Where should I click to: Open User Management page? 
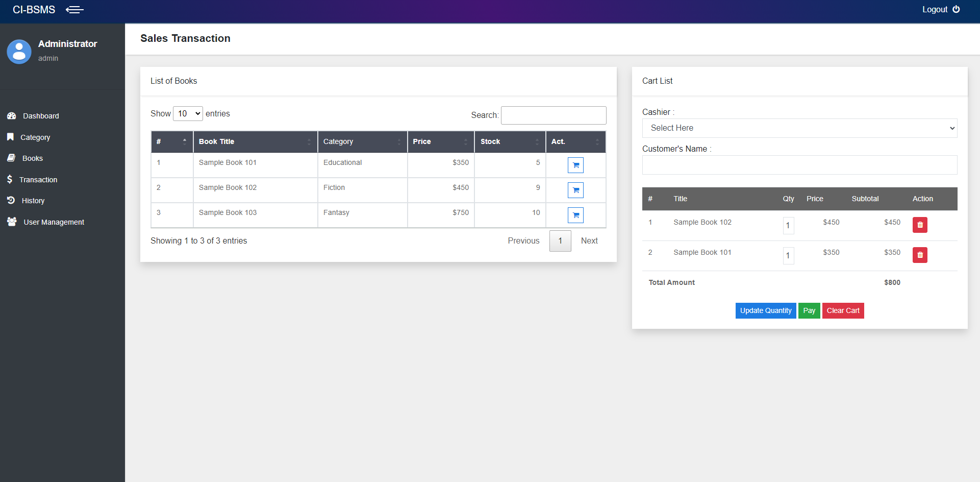click(x=54, y=222)
